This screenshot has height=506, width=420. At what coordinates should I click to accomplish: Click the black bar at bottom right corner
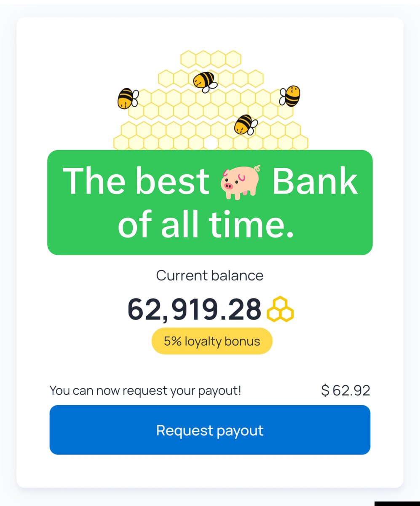(x=397, y=503)
